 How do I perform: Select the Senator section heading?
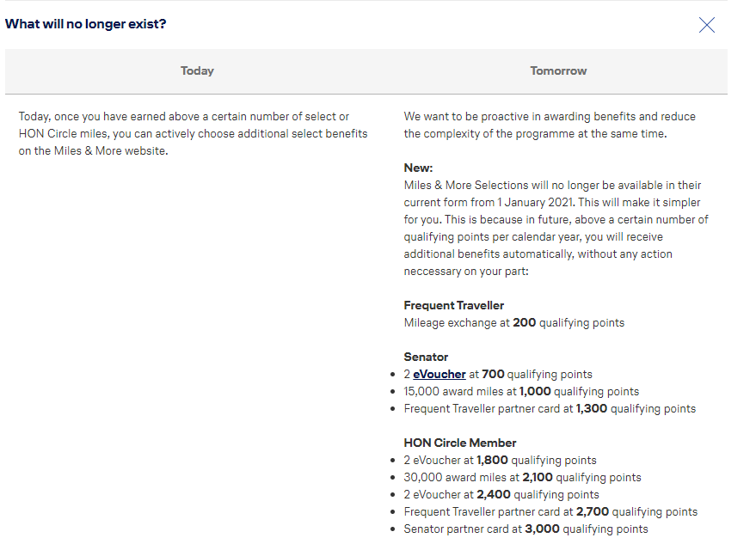pos(426,357)
